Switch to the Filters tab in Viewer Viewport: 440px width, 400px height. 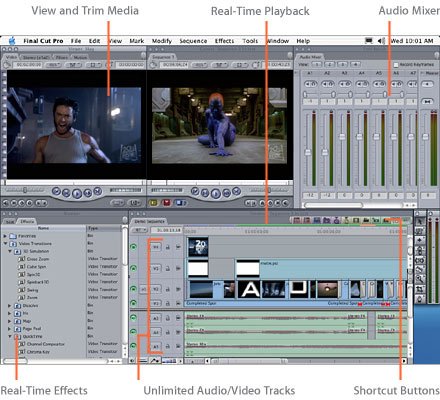62,57
